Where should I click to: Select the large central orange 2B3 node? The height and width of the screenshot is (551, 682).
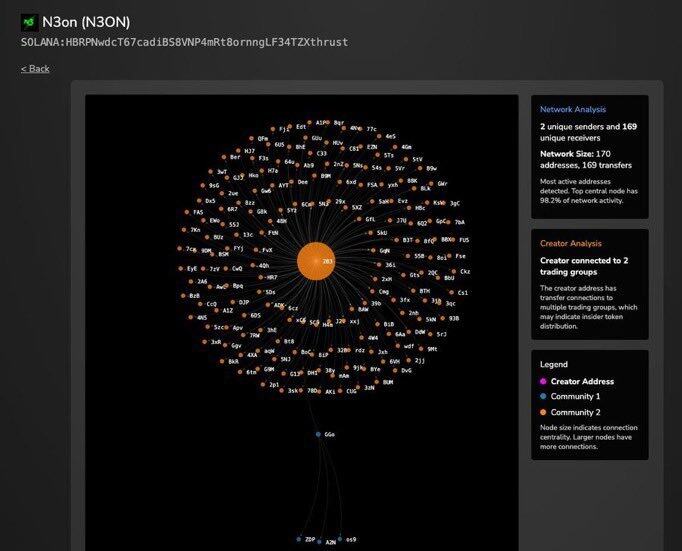pyautogui.click(x=317, y=263)
